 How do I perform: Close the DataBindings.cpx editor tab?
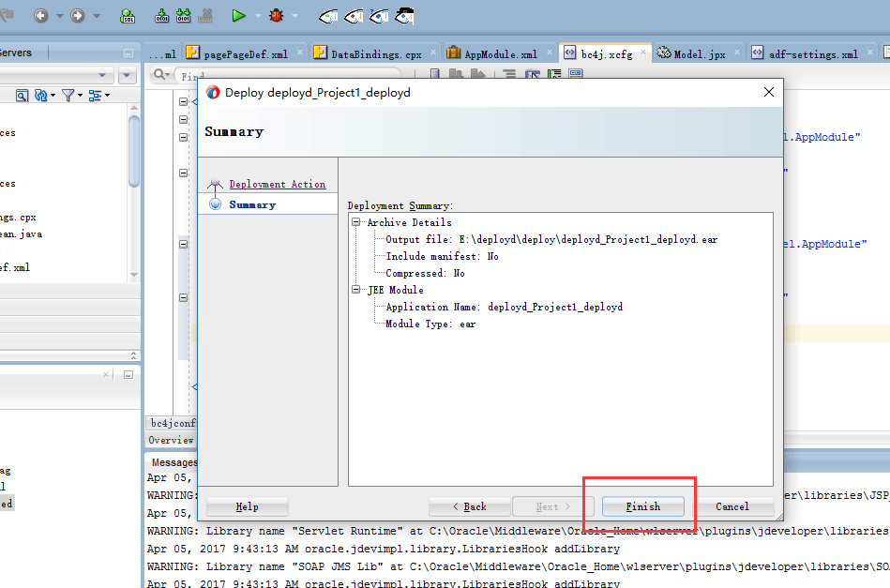pos(433,53)
